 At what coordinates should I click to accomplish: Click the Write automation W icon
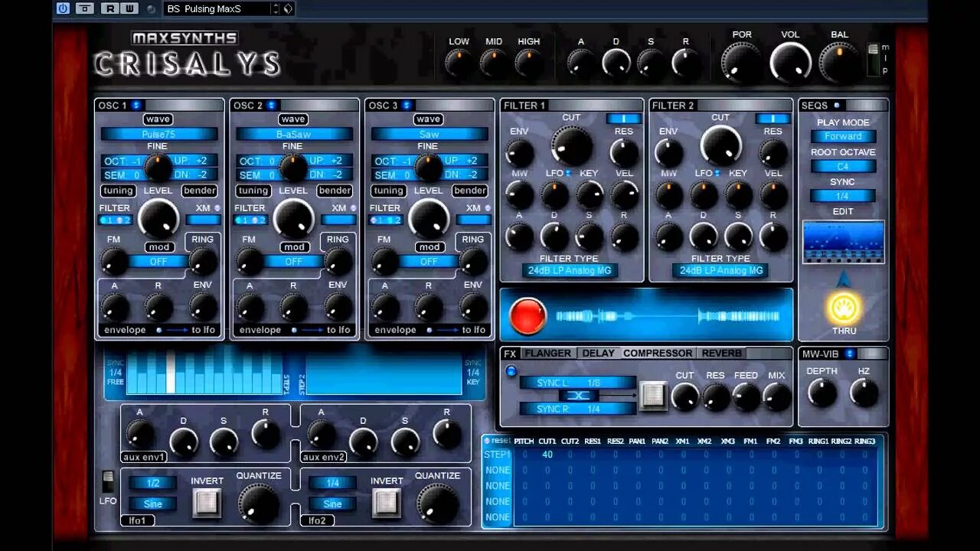coord(129,8)
